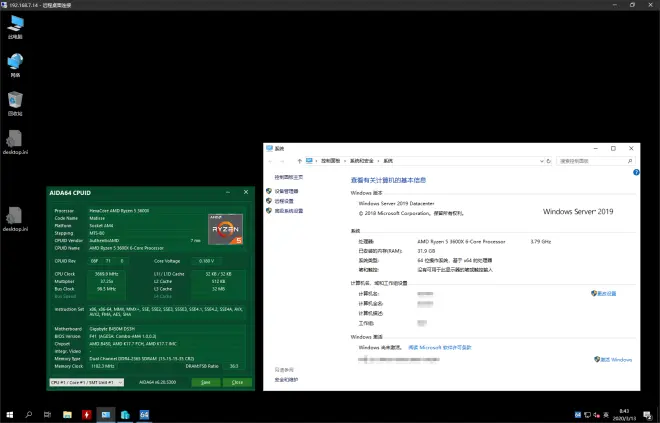Click the 系统 breadcrumb item
The height and width of the screenshot is (423, 660).
click(x=388, y=161)
